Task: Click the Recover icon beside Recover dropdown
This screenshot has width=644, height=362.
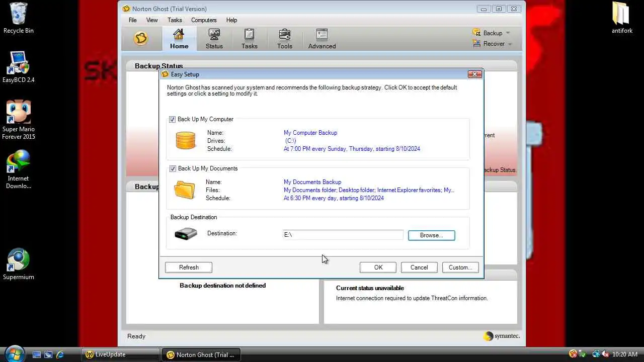Action: coord(476,44)
